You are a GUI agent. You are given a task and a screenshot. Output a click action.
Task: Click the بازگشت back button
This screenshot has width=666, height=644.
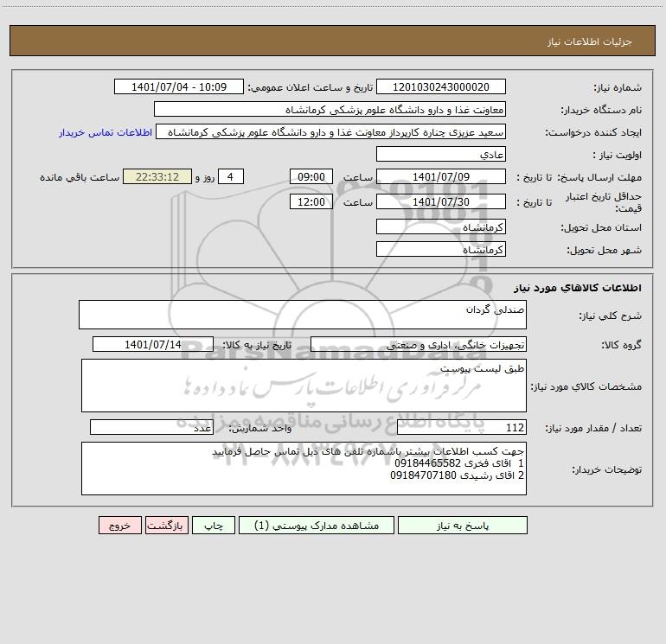pyautogui.click(x=166, y=525)
